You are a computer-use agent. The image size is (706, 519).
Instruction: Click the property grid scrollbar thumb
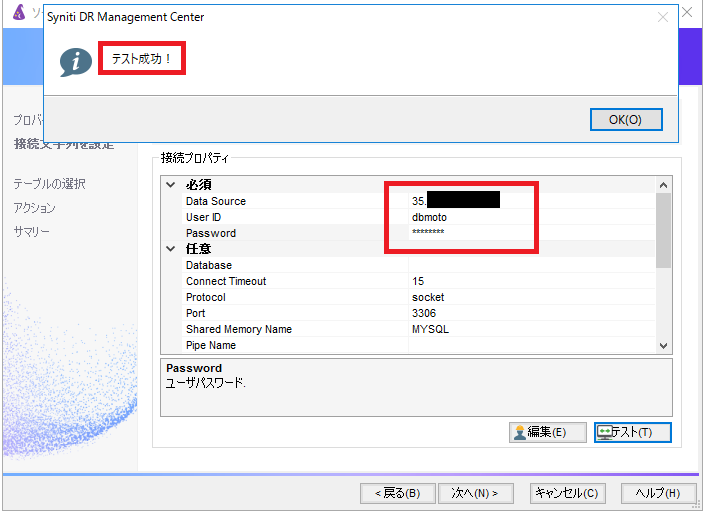(663, 230)
